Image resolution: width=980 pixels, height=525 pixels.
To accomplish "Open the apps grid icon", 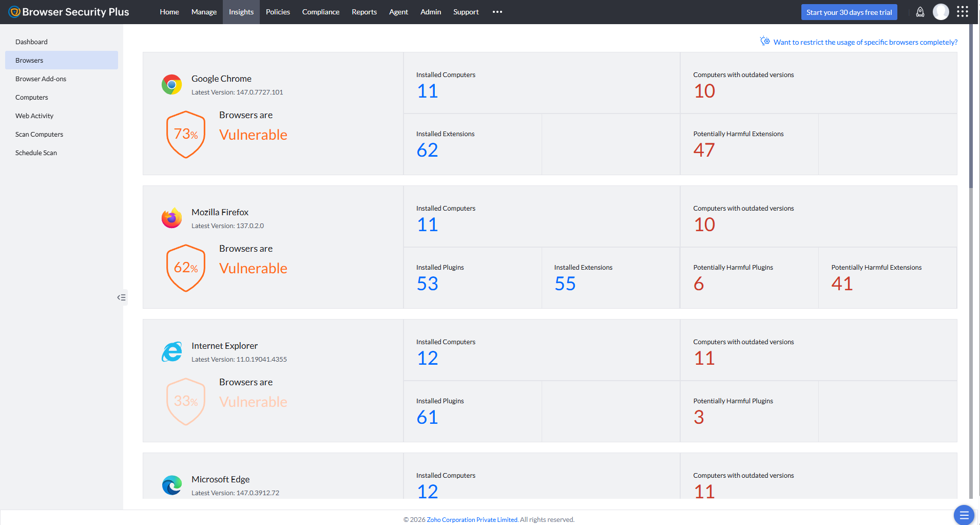I will pos(963,12).
